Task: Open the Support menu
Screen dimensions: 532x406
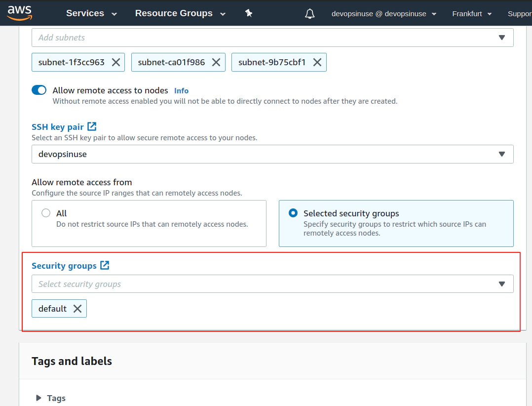Action: 520,14
